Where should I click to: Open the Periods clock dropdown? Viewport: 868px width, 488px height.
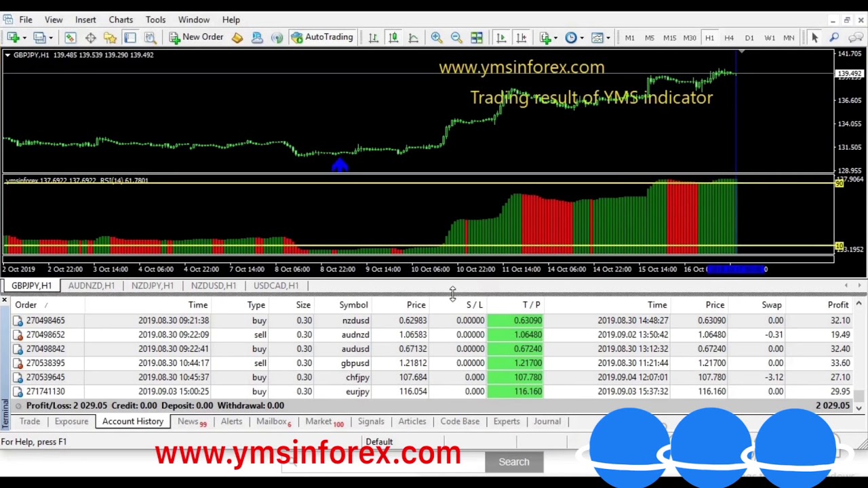pyautogui.click(x=574, y=37)
